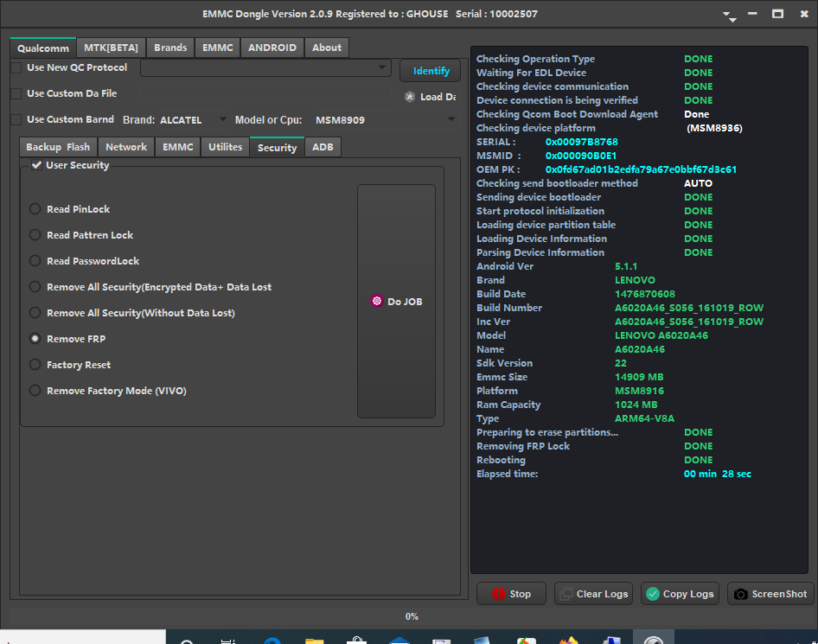Click the SERIAL value 0x00097B8768
The width and height of the screenshot is (818, 644).
click(581, 142)
